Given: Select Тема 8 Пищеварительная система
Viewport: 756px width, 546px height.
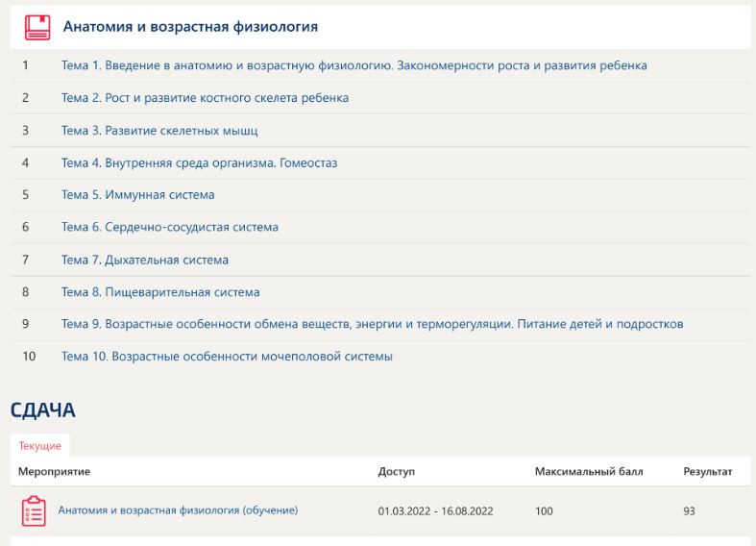Looking at the screenshot, I should click(x=160, y=291).
